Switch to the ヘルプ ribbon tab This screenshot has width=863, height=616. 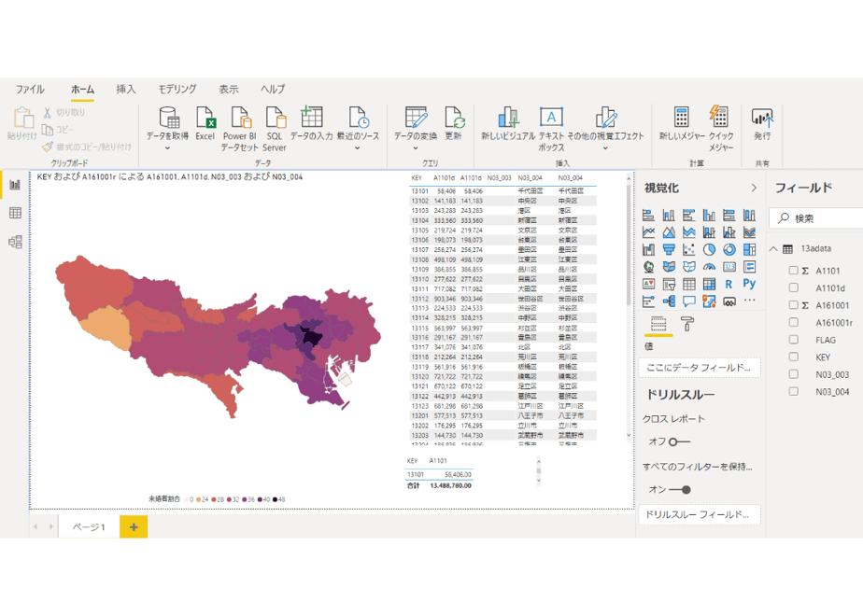coord(273,89)
